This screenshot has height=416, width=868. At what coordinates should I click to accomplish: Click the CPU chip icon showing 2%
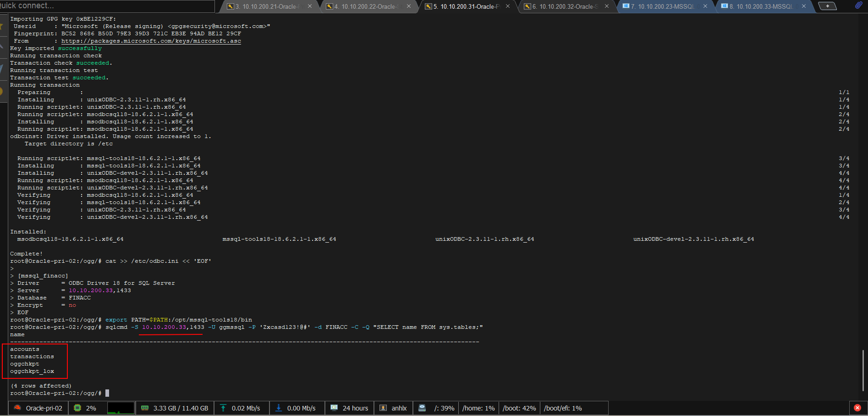pyautogui.click(x=77, y=408)
